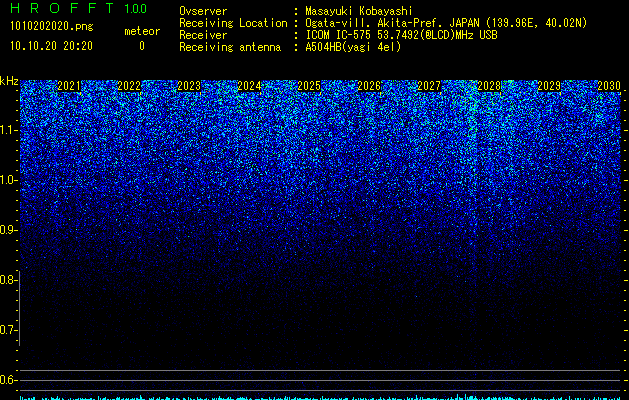Click the 2021 time marker

click(x=69, y=86)
